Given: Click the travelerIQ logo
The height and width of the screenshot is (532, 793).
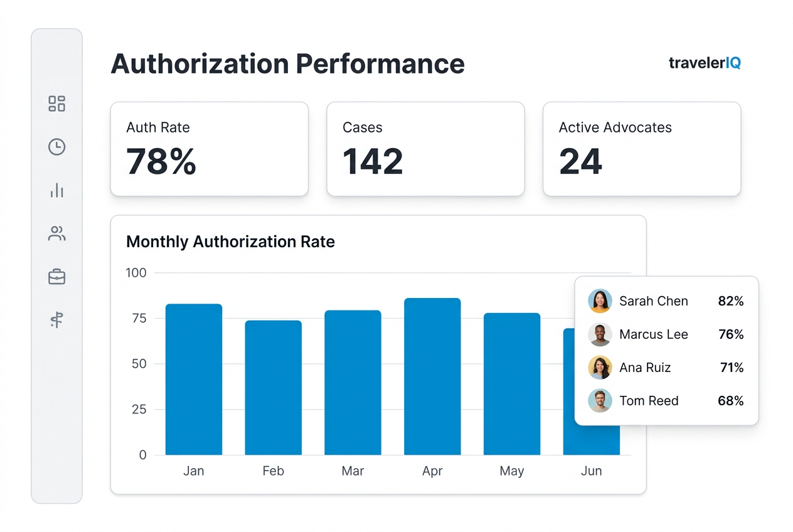Looking at the screenshot, I should [x=704, y=63].
